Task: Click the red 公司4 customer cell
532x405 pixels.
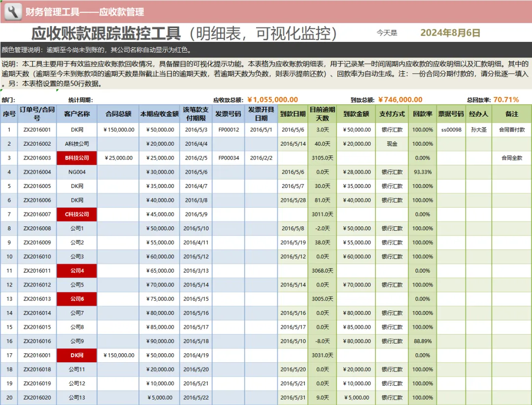Action: click(77, 271)
